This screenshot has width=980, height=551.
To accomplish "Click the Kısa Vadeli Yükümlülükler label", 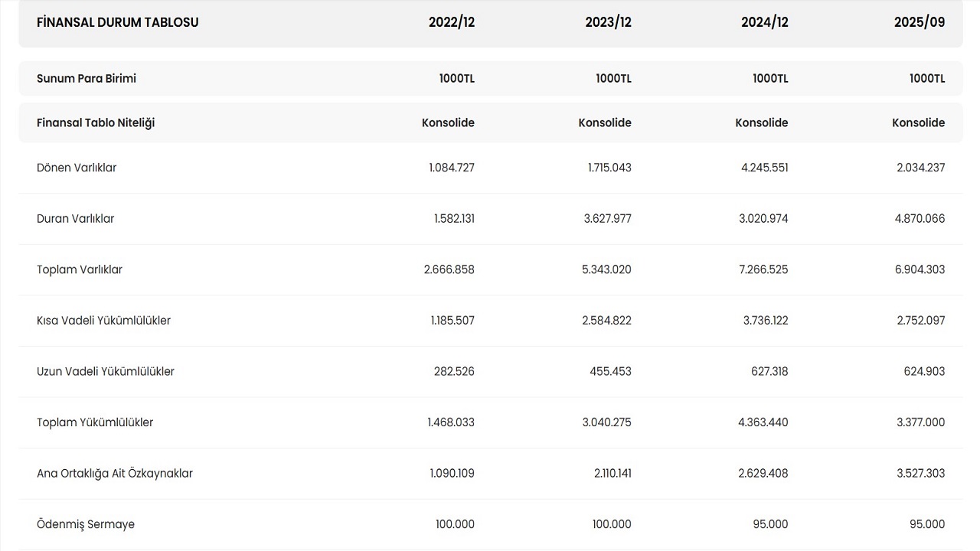I will 103,321.
